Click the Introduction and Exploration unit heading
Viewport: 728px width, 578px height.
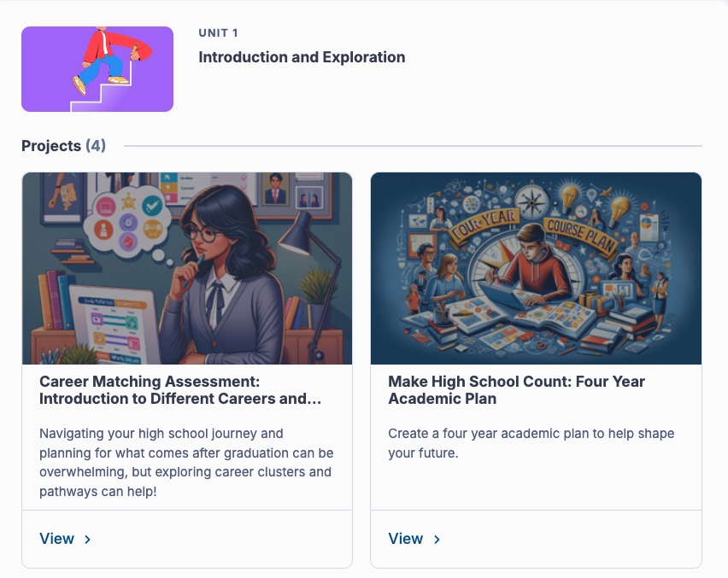click(x=302, y=58)
